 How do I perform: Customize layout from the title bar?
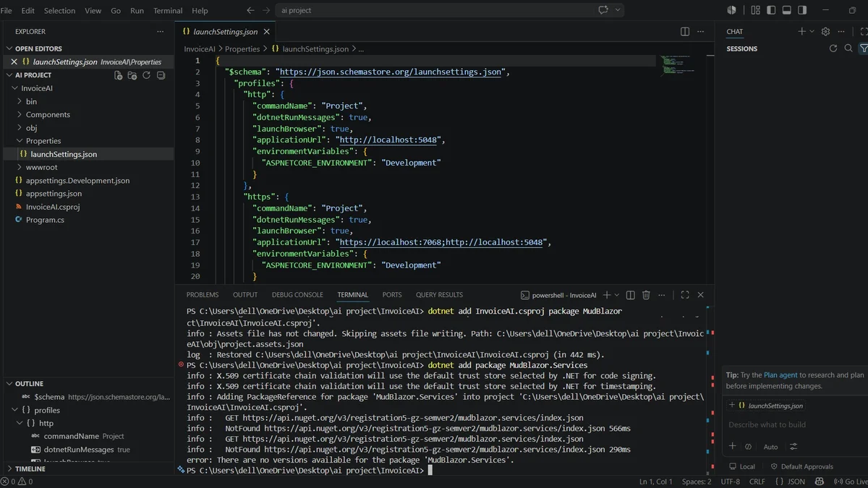pos(755,10)
